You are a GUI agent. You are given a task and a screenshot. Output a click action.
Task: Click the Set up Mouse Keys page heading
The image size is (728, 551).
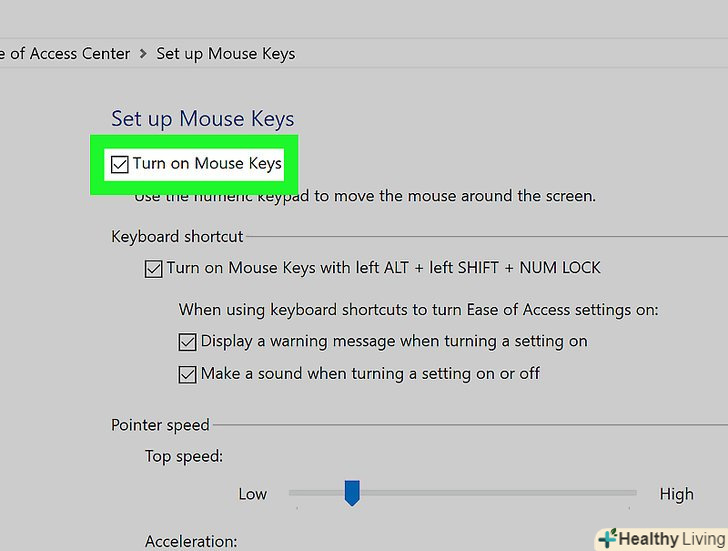[x=202, y=119]
